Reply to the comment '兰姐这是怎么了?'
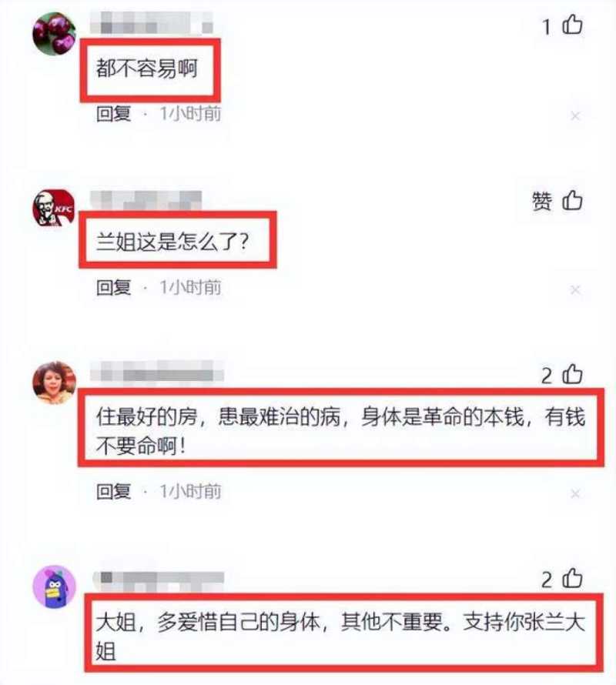The height and width of the screenshot is (685, 616). coord(114,287)
